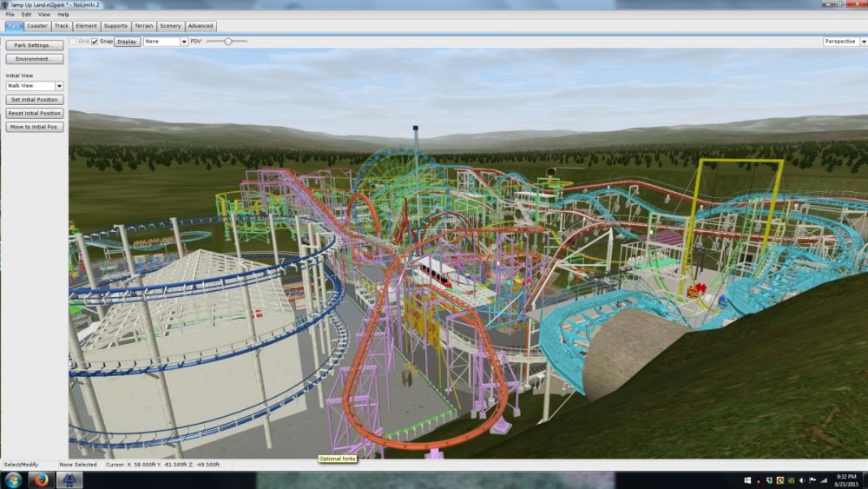Click the Windows Start orb
Image resolution: width=868 pixels, height=489 pixels.
tap(13, 480)
